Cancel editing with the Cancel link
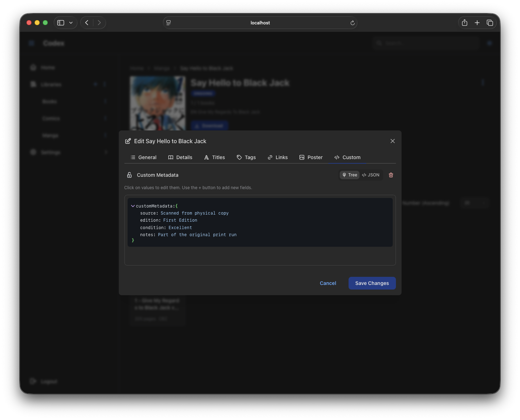The image size is (520, 420). 328,283
